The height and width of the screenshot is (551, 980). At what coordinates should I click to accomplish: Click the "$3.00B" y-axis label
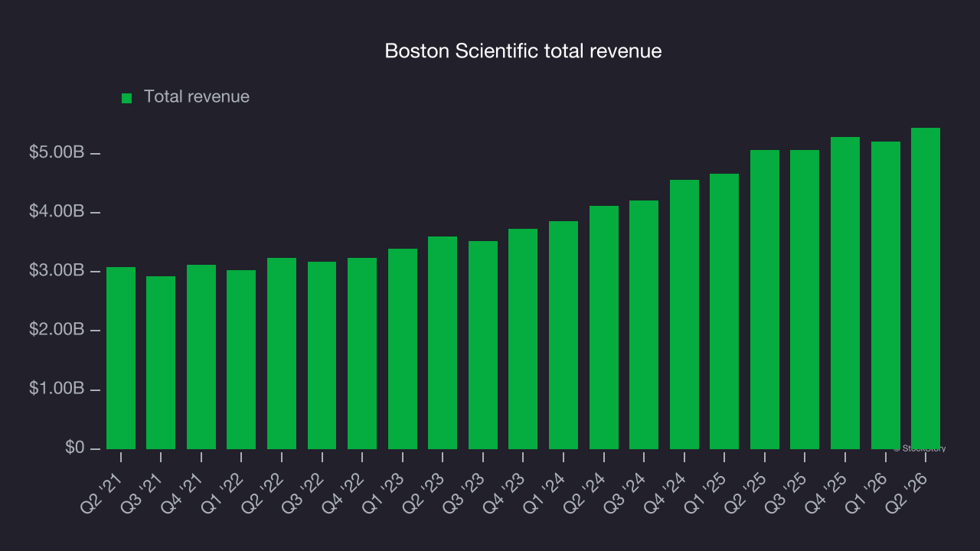click(56, 271)
